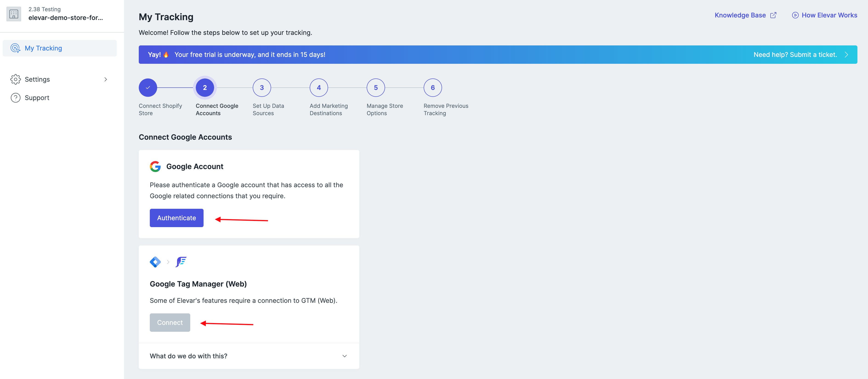Click the Elevar feather logo icon
This screenshot has width=868, height=379.
coord(181,262)
